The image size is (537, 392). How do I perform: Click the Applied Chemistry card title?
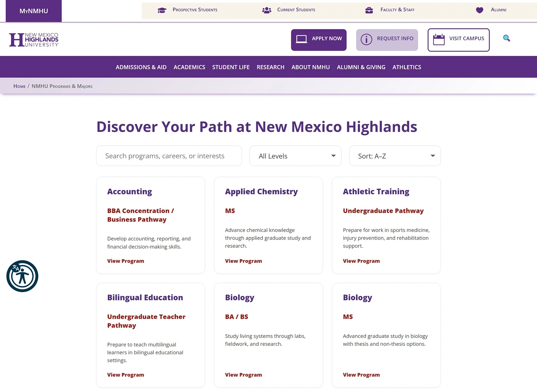point(261,192)
